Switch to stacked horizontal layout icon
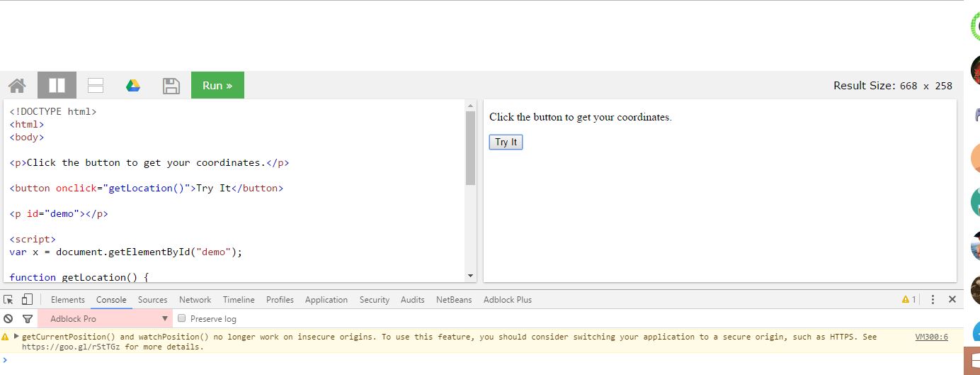The width and height of the screenshot is (980, 375). [96, 86]
